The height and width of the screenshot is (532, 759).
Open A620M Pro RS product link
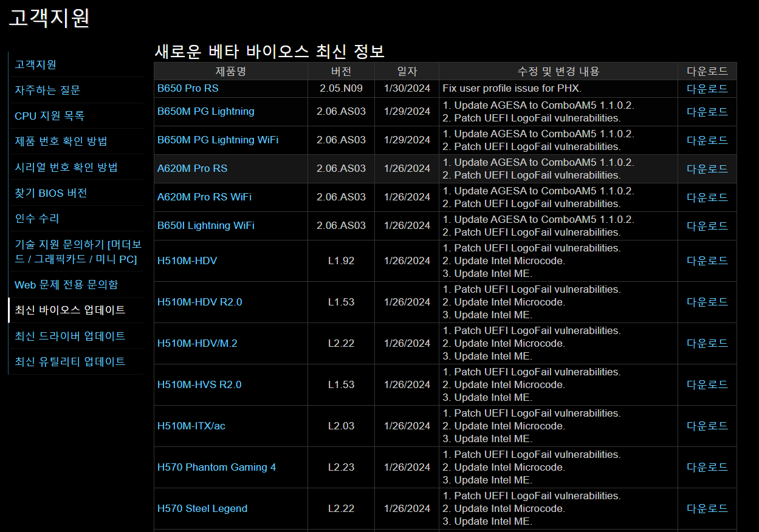tap(192, 168)
